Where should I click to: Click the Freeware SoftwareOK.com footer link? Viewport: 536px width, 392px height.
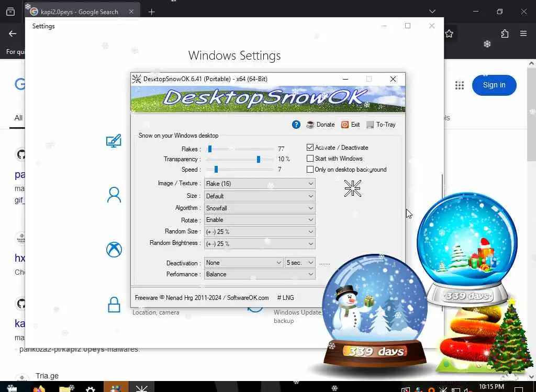point(202,298)
